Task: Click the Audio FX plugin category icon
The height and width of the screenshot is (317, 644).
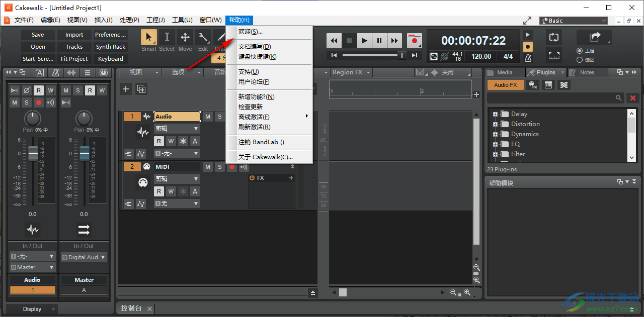Action: point(505,85)
